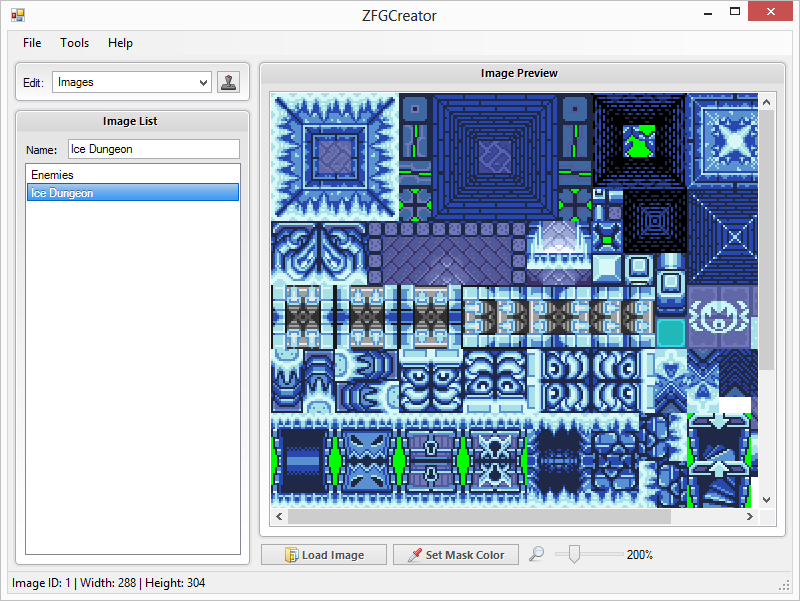Viewport: 800px width, 601px height.
Task: Click the 200% zoom value label
Action: 639,555
